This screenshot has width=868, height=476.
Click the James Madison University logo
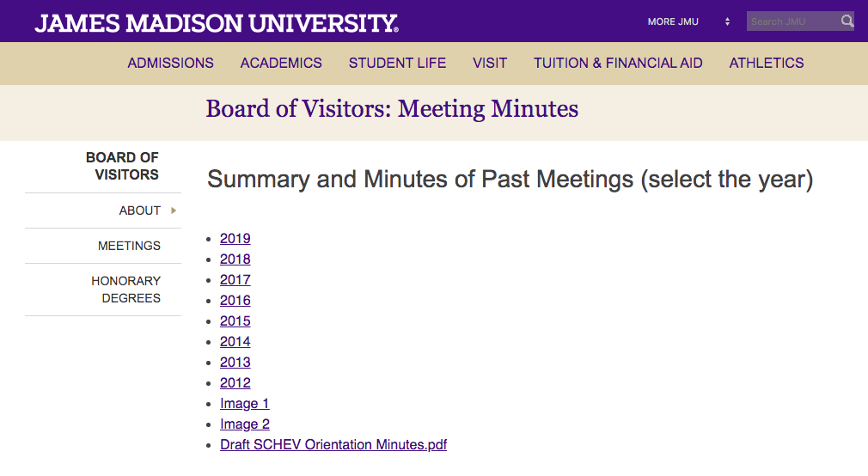pos(217,22)
